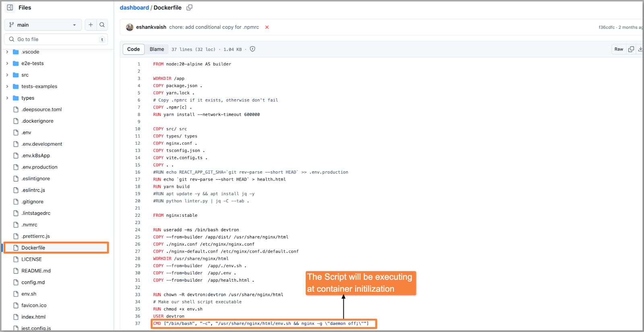Expand the e2e-tests folder chevron

tap(7, 64)
